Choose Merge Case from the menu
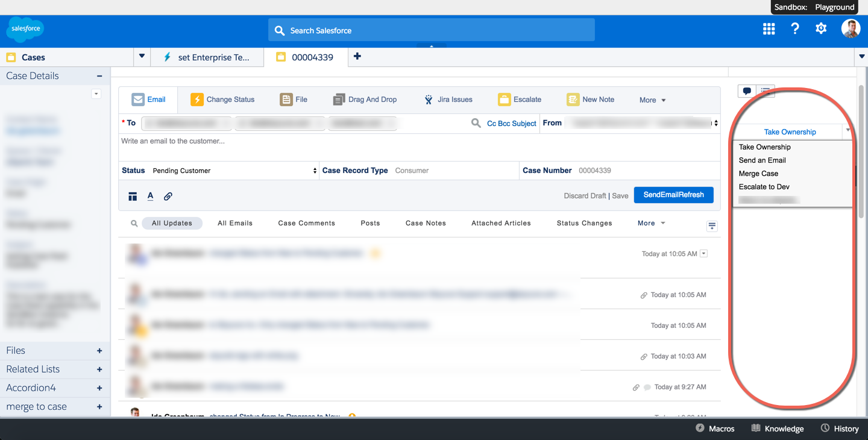 (x=758, y=174)
